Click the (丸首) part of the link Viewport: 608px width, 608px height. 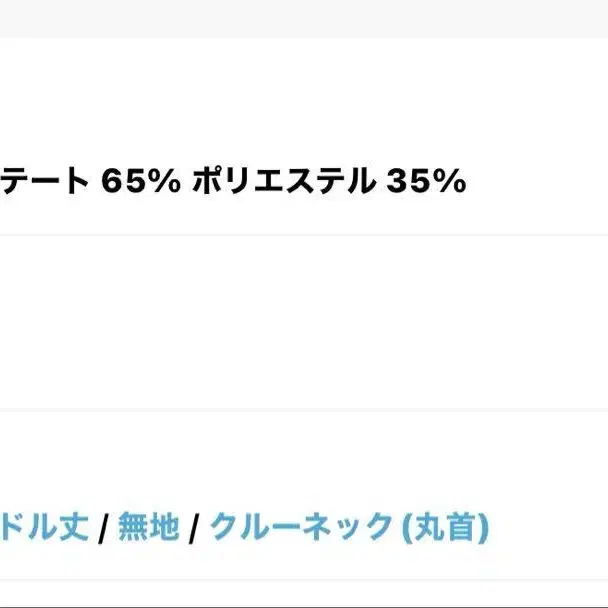444,525
